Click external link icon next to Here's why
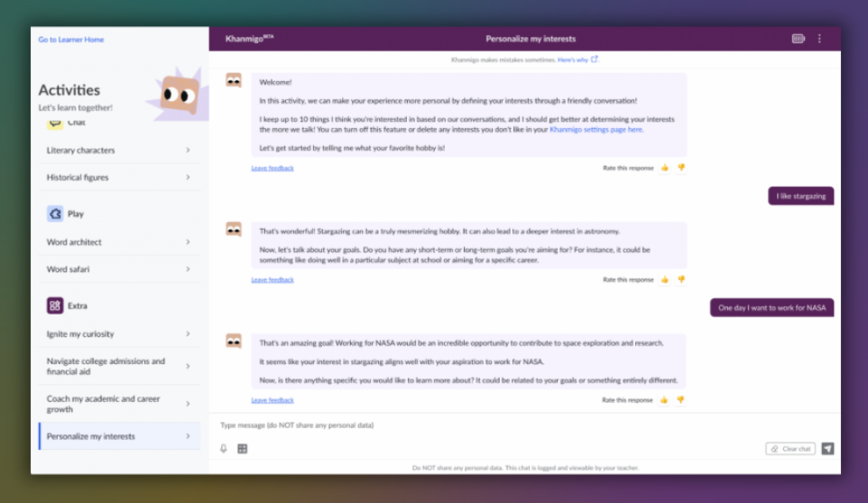Screen dimensions: 868x503 [x=595, y=59]
